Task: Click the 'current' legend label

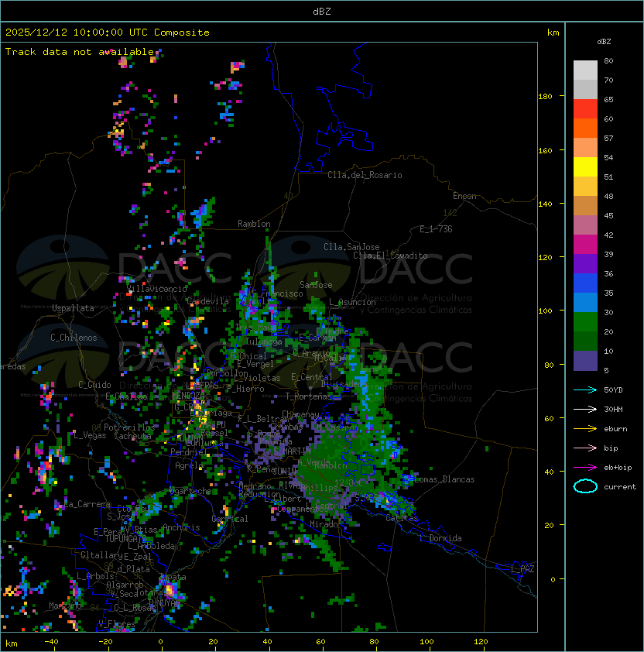Action: (x=620, y=487)
